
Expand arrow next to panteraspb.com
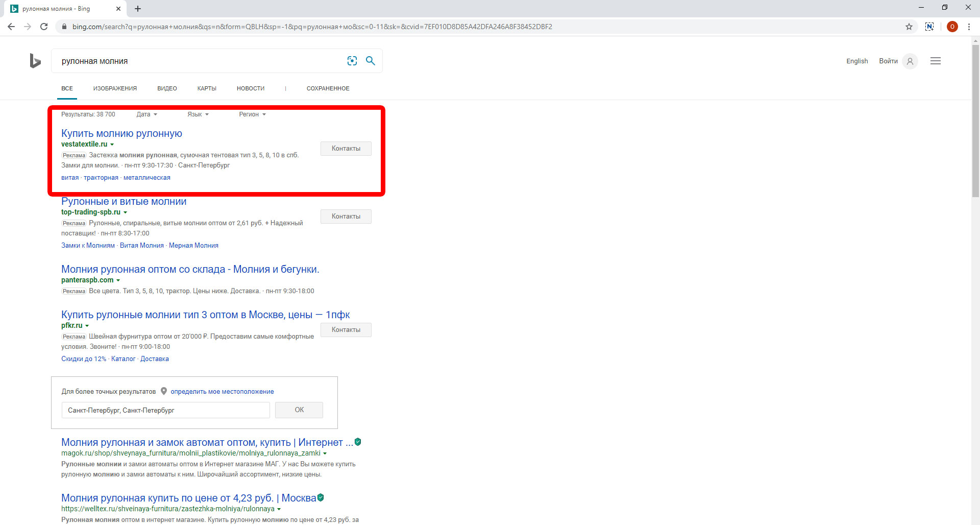click(118, 280)
